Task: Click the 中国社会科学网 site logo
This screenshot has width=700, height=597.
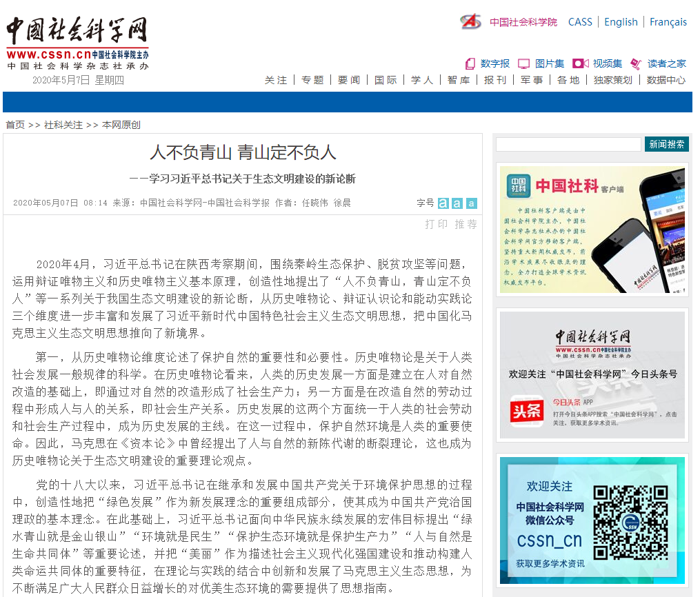Action: click(77, 39)
